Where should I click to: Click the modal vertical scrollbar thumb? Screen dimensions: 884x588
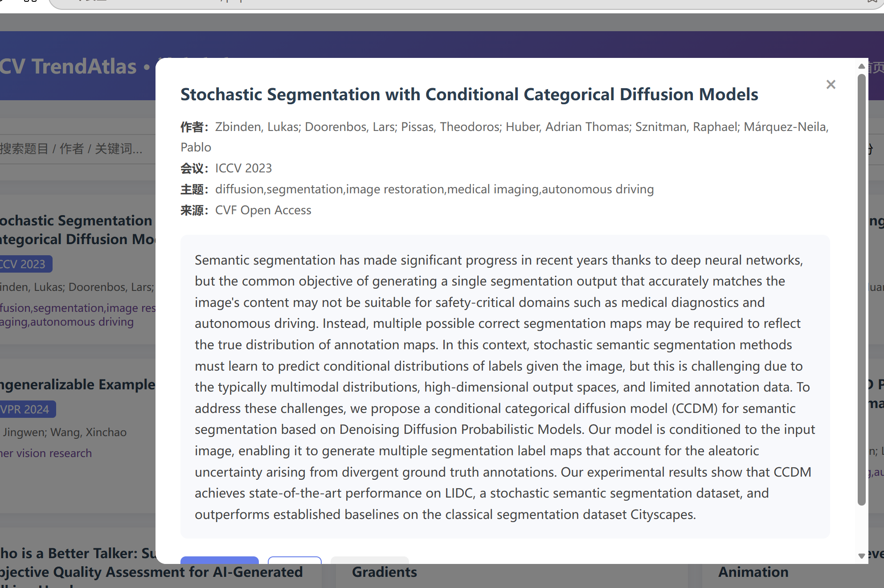coord(862,290)
